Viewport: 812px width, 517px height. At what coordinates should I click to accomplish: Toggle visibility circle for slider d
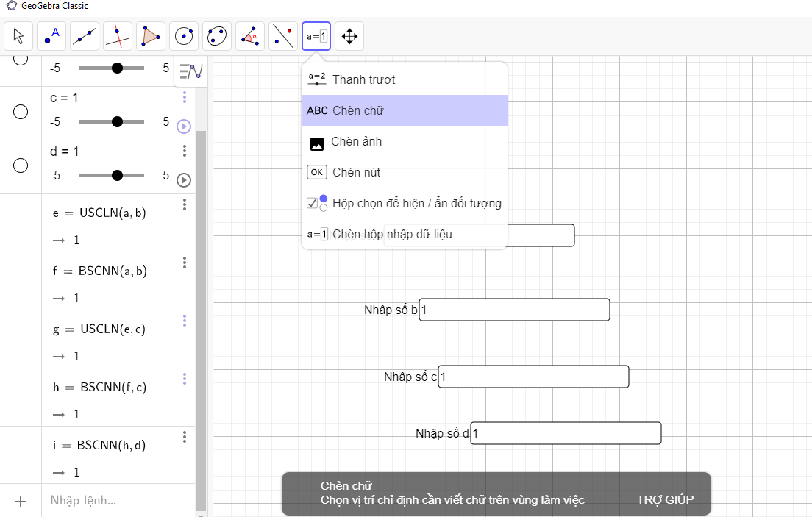(x=21, y=165)
